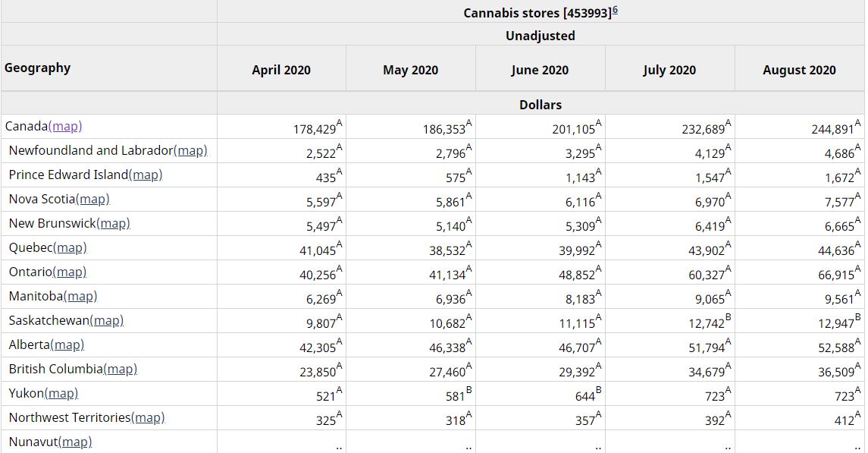Open the Manitoba map link
The width and height of the screenshot is (868, 453).
point(80,297)
